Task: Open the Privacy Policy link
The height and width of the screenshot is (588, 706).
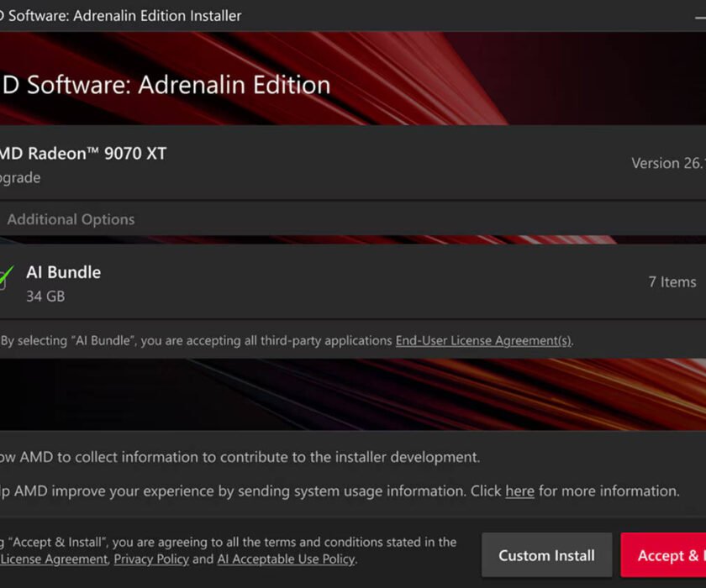Action: [x=151, y=559]
